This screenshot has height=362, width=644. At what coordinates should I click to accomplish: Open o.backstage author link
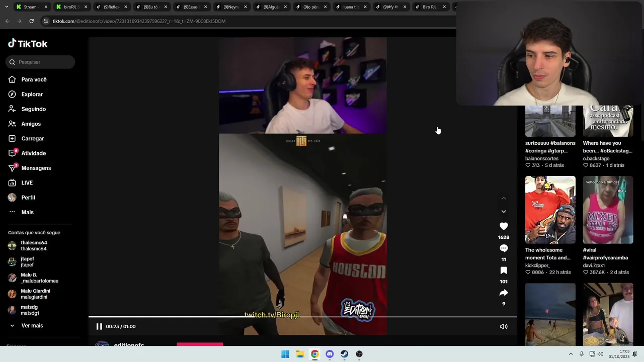596,158
